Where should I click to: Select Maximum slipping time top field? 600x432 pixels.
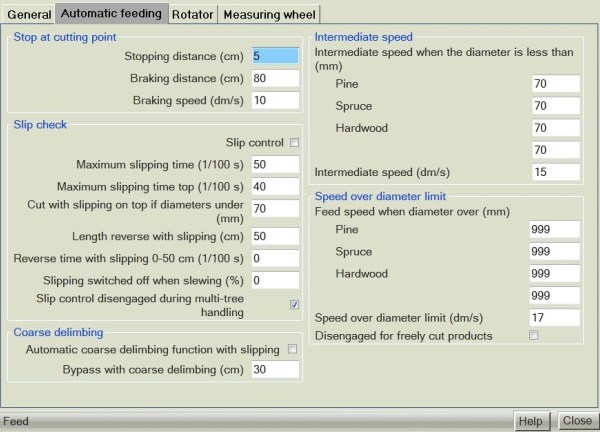(275, 186)
